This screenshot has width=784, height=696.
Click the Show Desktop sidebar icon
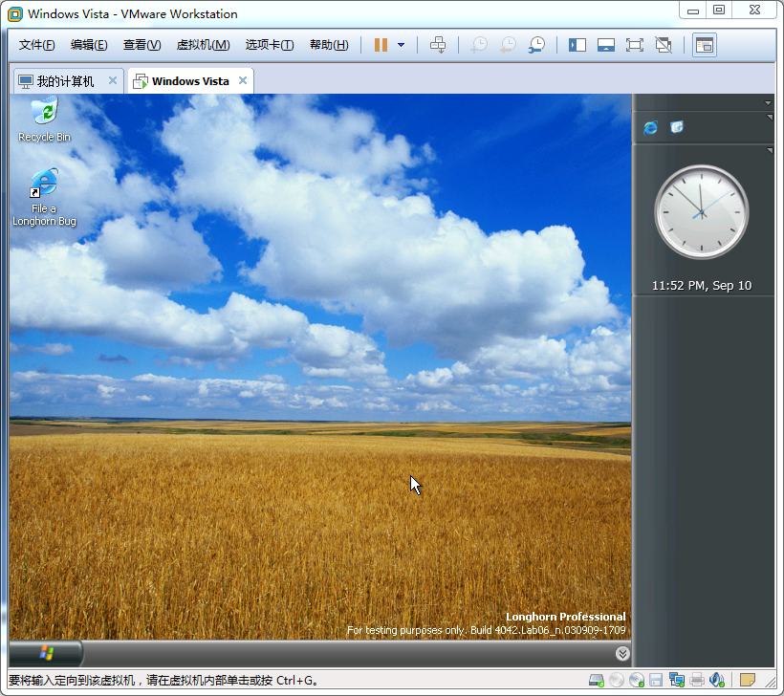pos(677,127)
